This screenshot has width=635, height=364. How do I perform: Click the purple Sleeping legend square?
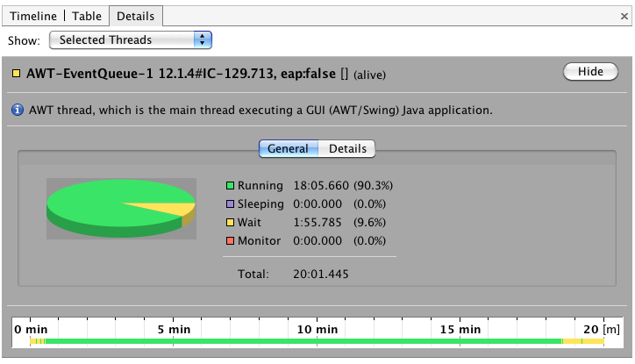click(230, 203)
